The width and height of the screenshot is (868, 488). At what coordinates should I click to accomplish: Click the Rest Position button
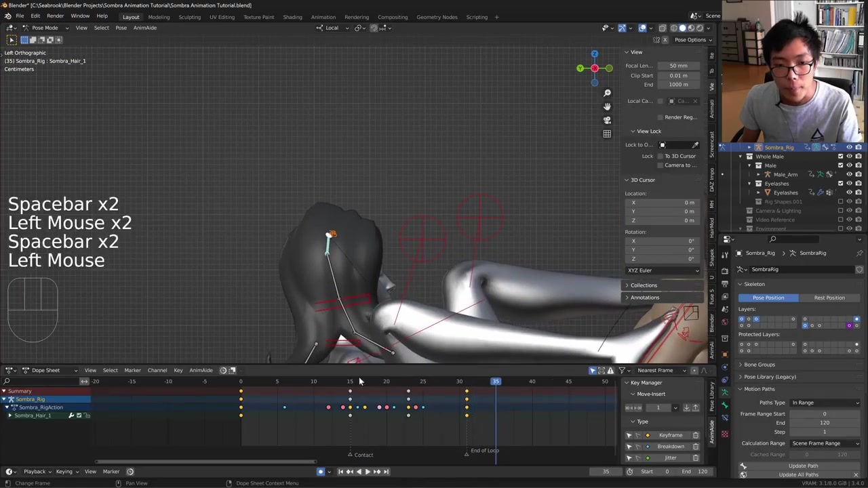(829, 298)
